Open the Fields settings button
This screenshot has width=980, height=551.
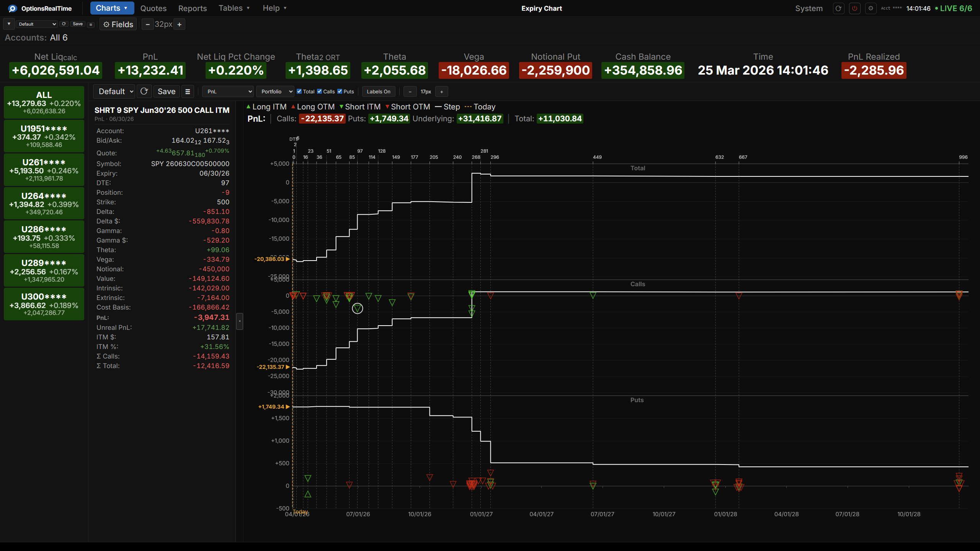click(118, 24)
